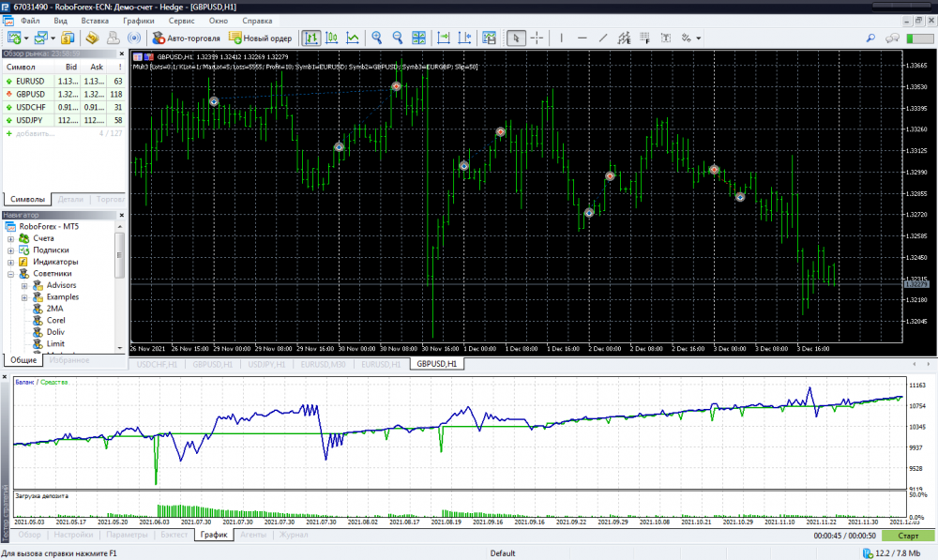Close the Market Watch panel

pyautogui.click(x=121, y=53)
